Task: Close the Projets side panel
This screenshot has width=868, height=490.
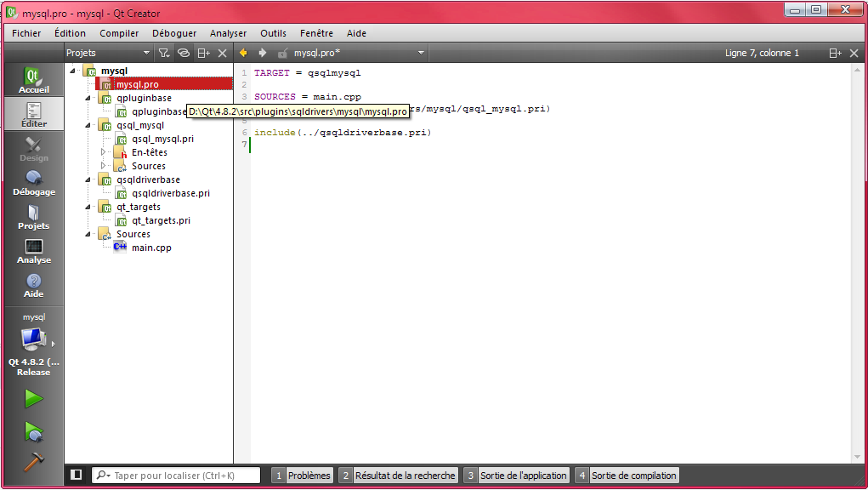Action: click(x=222, y=53)
